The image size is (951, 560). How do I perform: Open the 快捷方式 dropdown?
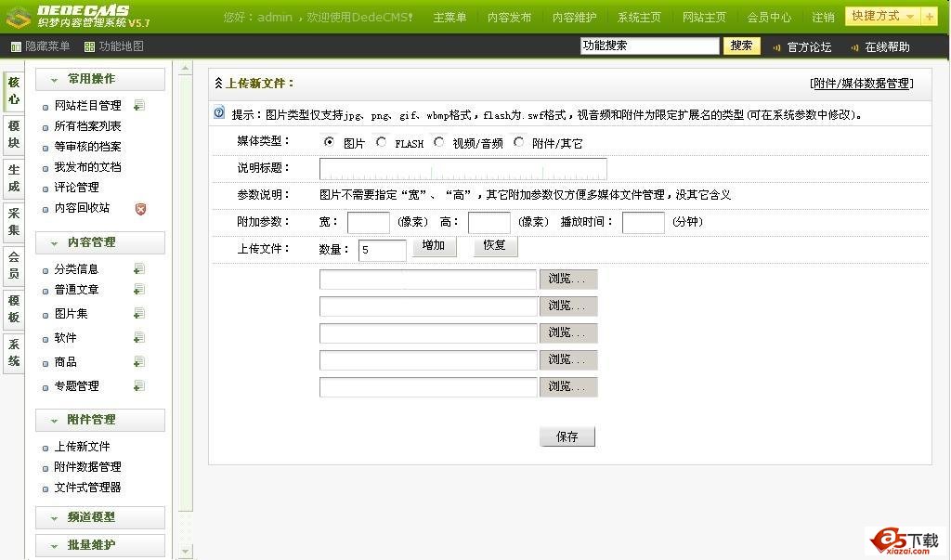(x=883, y=17)
